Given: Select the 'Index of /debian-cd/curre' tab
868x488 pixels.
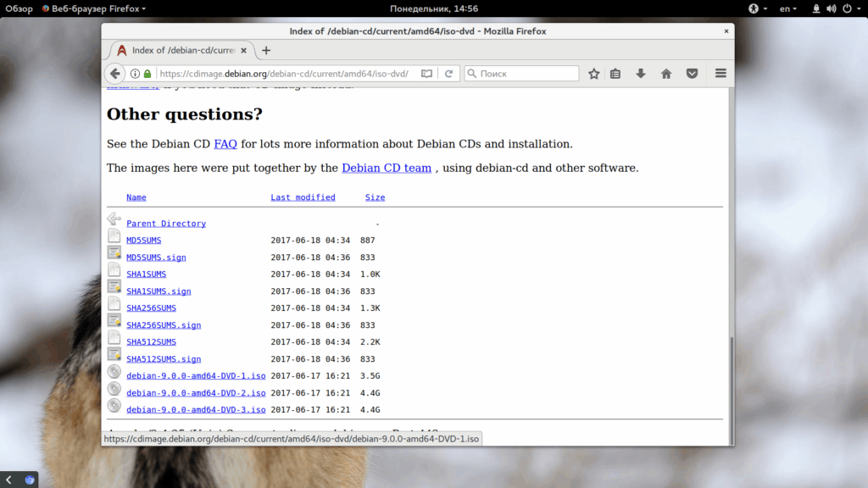Looking at the screenshot, I should pyautogui.click(x=182, y=50).
